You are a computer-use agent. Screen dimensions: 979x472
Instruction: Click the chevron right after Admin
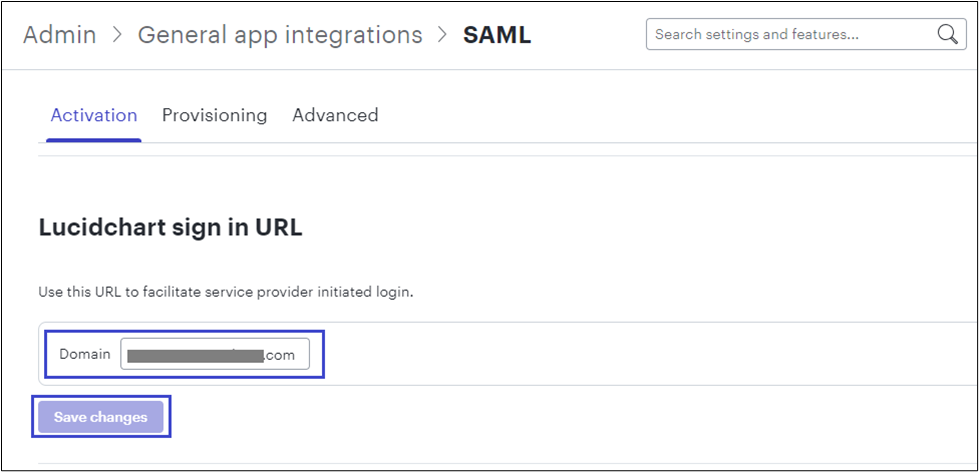click(x=117, y=36)
